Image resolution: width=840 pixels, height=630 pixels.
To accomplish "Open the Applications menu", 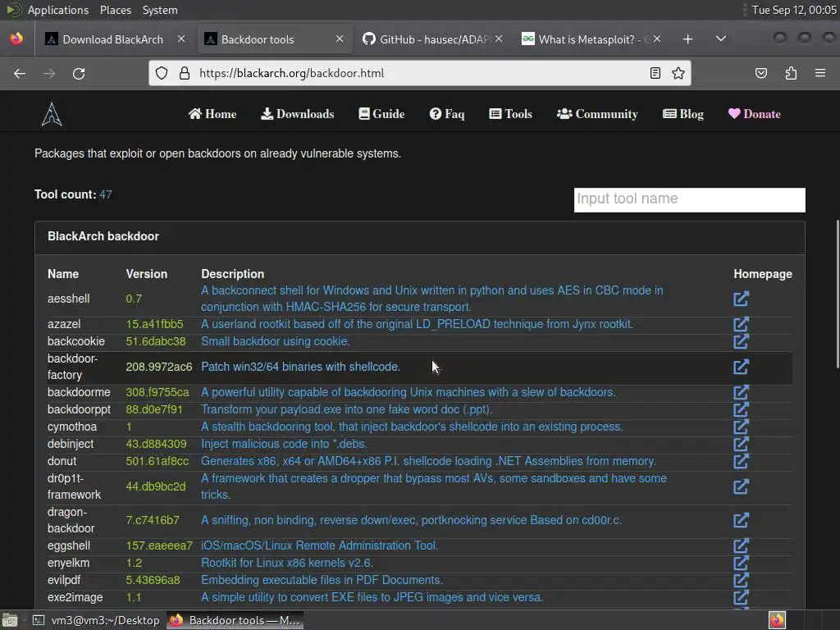I will coord(58,10).
